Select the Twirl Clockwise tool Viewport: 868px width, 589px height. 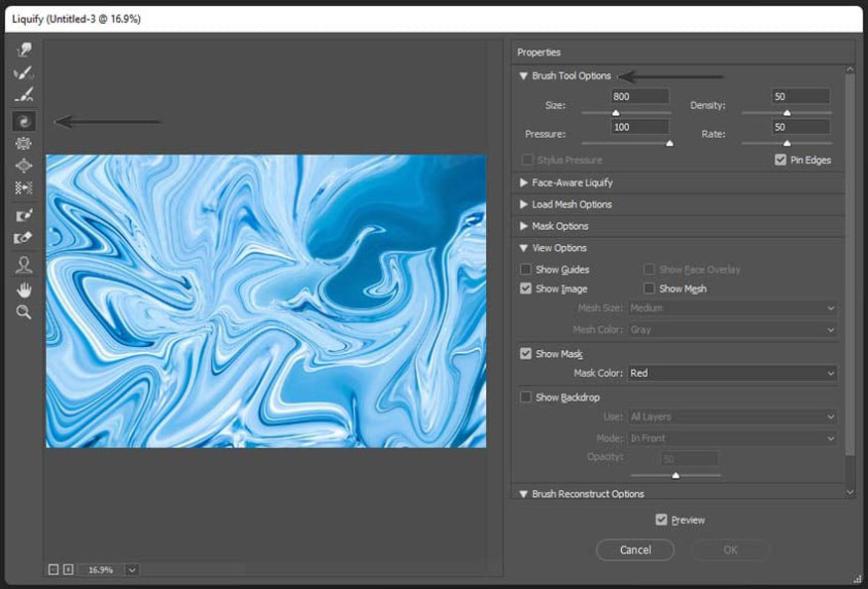click(x=24, y=121)
